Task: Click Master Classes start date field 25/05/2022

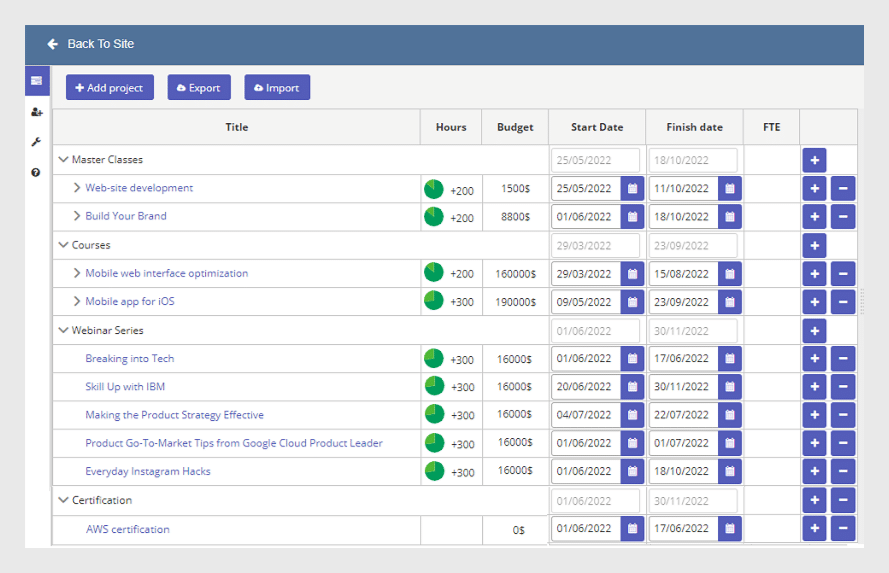Action: pyautogui.click(x=595, y=160)
